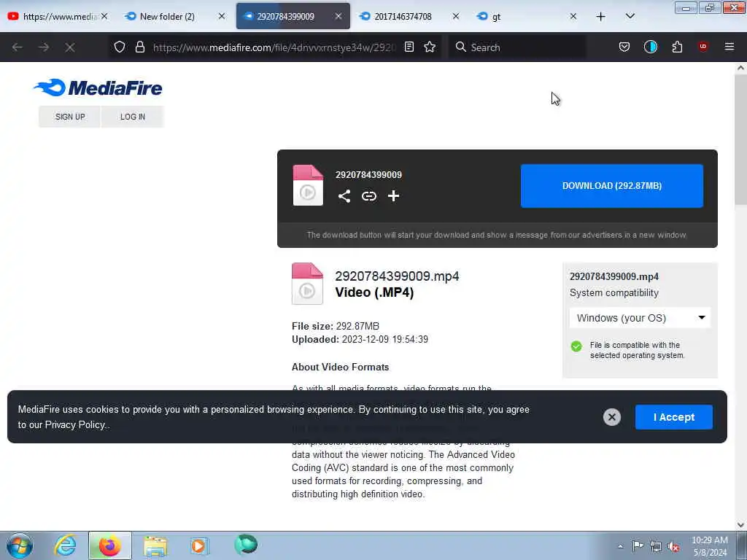Screen dimensions: 747x560
Task: Open the extensions puzzle icon
Action: tap(677, 47)
